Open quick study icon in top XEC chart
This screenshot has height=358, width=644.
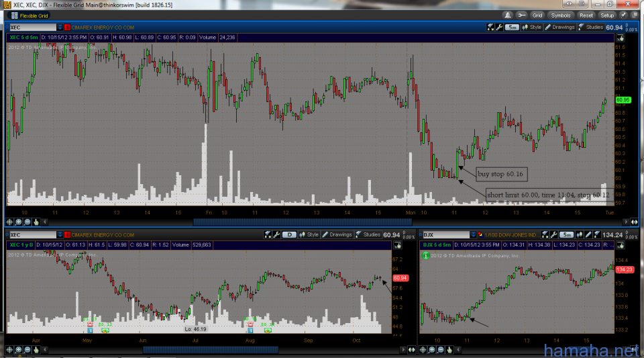pyautogui.click(x=490, y=27)
